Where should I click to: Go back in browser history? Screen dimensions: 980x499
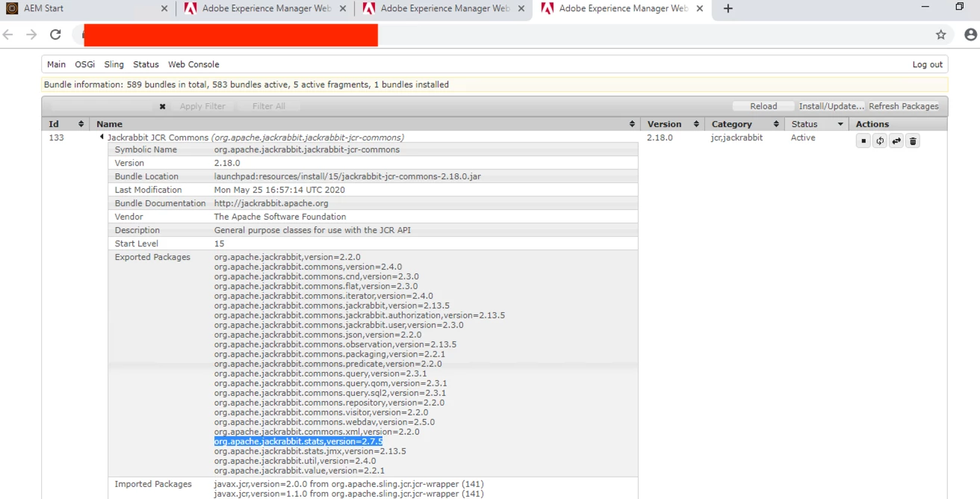[x=8, y=34]
